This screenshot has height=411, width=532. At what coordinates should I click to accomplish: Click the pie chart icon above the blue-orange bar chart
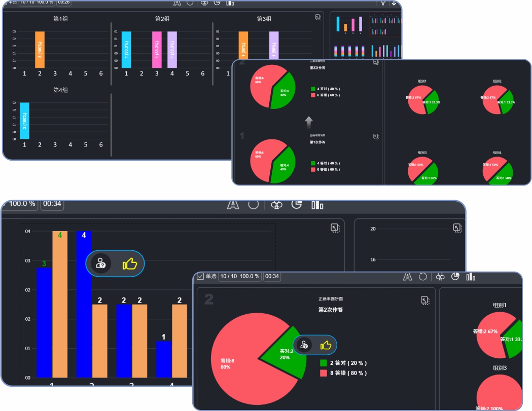[x=297, y=204]
